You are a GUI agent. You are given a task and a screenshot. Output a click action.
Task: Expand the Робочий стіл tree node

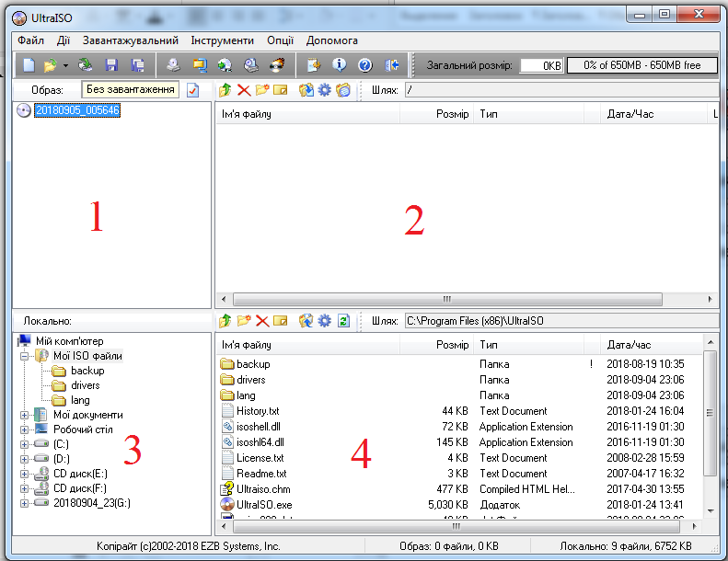(x=24, y=429)
